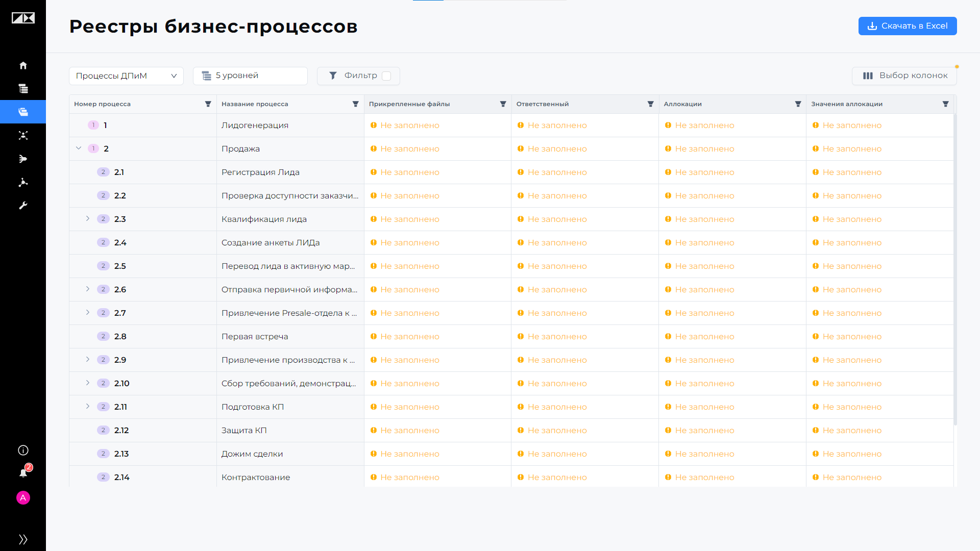
Task: Expand process 2.6 row
Action: [x=88, y=289]
